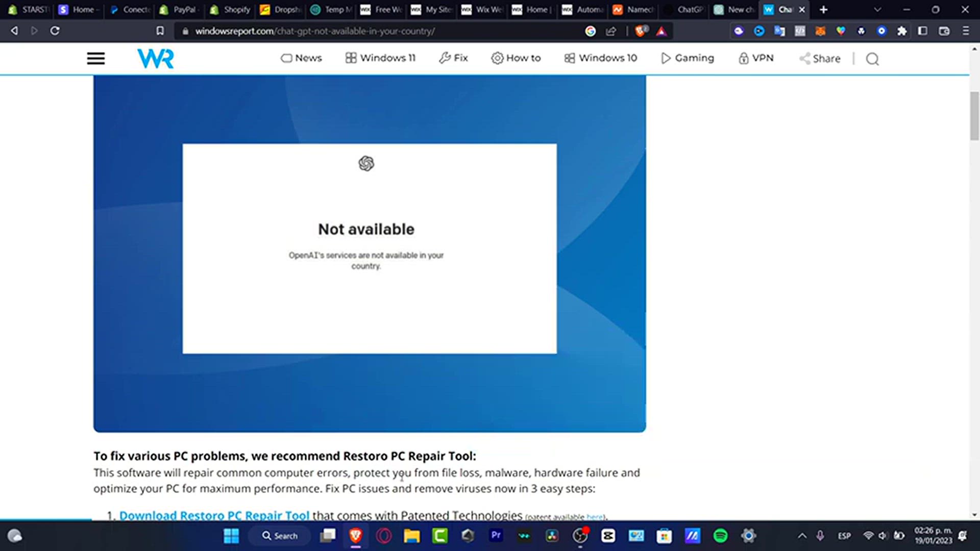This screenshot has width=980, height=551.
Task: Close the current Windows Report tab
Action: 802,9
